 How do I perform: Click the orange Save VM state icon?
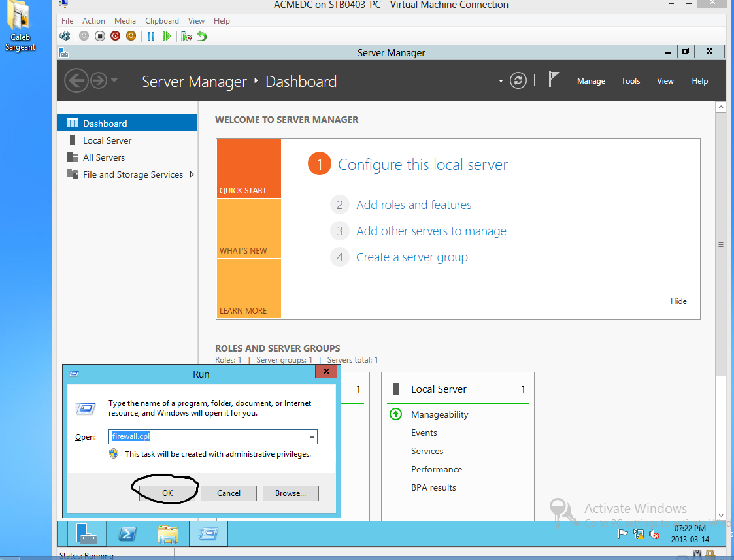[x=131, y=36]
